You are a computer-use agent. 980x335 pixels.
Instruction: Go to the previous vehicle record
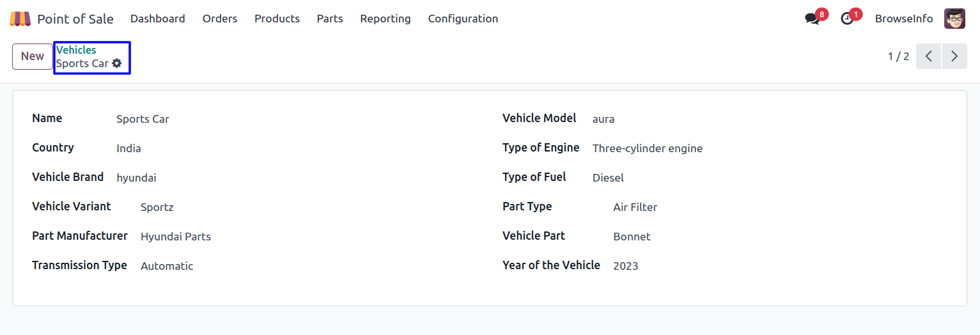(x=929, y=56)
